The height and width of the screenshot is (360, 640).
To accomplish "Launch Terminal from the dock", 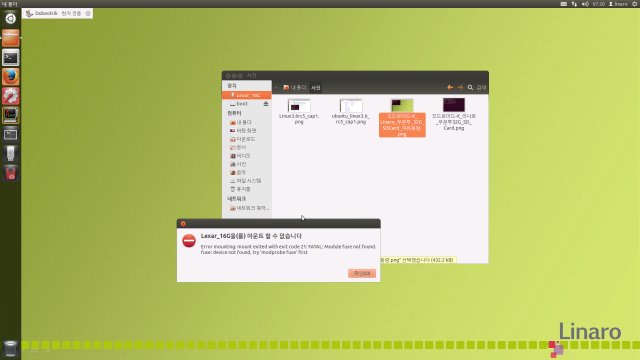I will [x=11, y=58].
